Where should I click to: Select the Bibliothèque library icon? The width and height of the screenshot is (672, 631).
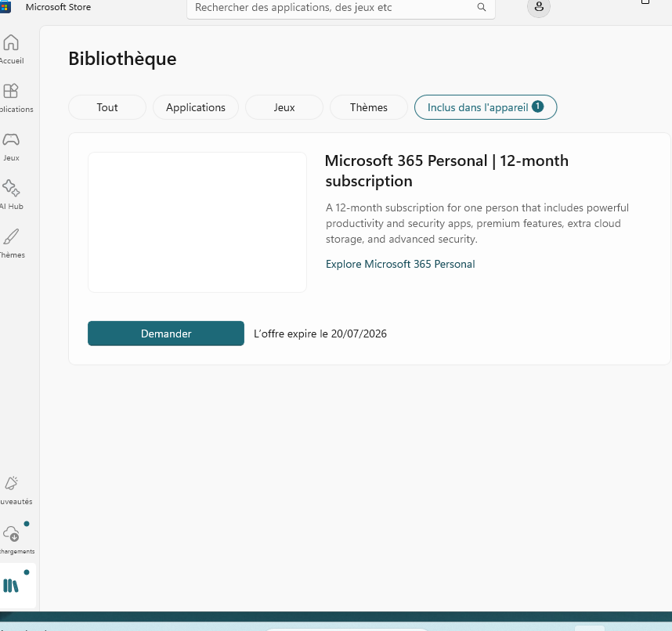click(x=11, y=586)
